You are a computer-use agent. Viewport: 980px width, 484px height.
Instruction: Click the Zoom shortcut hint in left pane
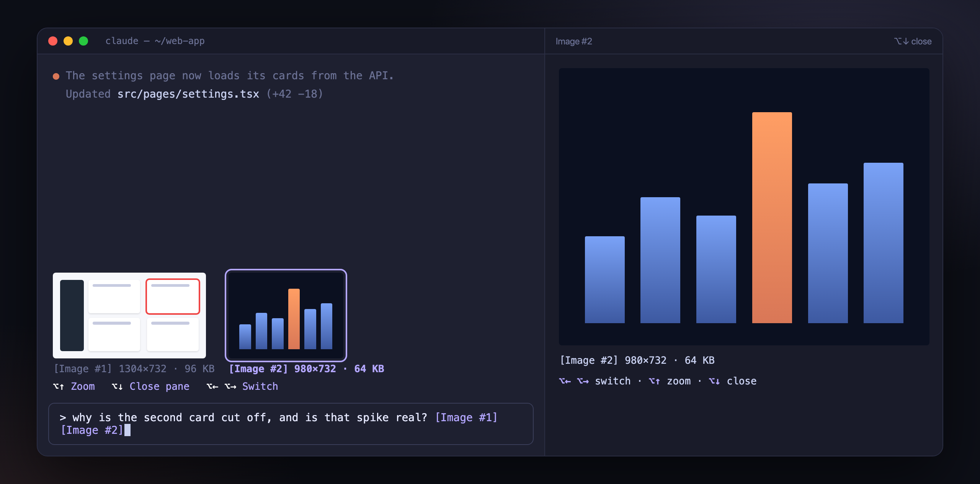click(74, 386)
